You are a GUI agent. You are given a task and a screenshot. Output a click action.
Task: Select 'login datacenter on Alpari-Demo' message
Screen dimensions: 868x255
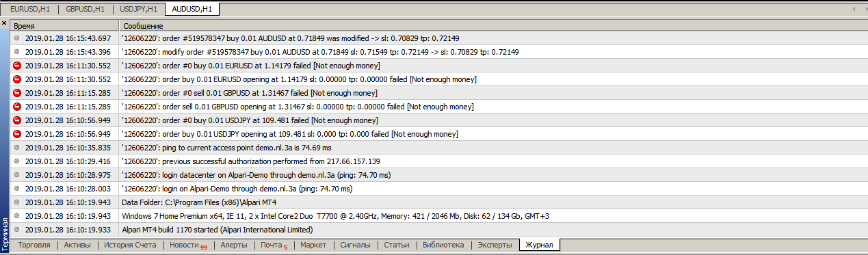(x=256, y=175)
